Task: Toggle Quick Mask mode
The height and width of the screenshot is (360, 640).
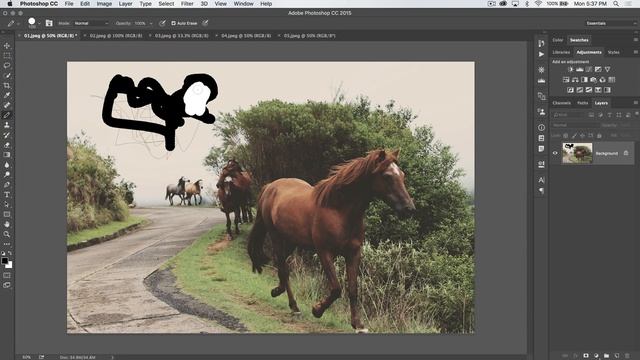Action: [x=7, y=276]
